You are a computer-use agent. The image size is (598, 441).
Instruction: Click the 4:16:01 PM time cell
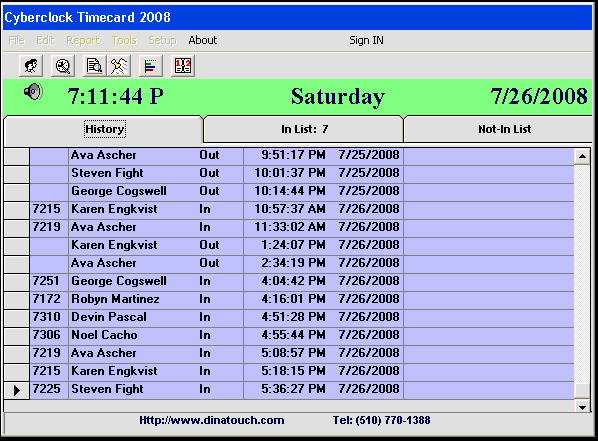point(293,299)
